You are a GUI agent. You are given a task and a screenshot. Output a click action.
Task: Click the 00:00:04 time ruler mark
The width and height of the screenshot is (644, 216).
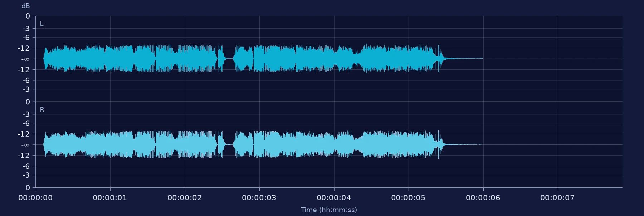(x=334, y=198)
